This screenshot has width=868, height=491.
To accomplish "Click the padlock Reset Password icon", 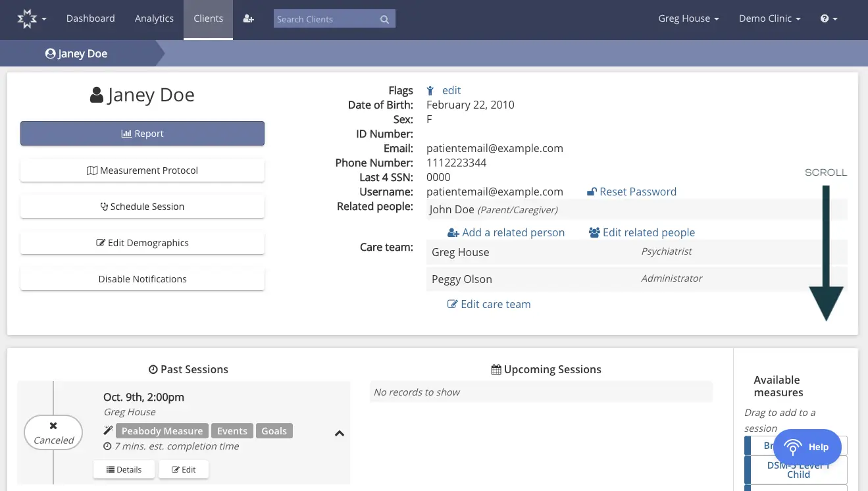I will 591,192.
